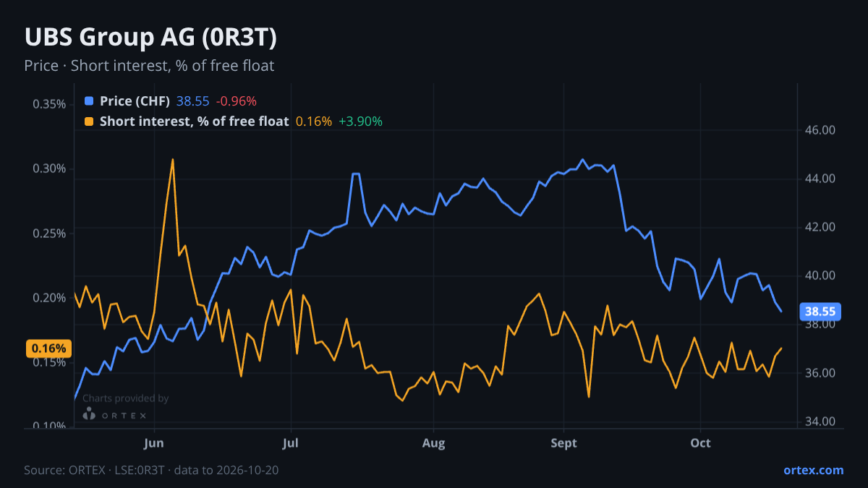Click the 38.55 price value in legend

tap(192, 101)
